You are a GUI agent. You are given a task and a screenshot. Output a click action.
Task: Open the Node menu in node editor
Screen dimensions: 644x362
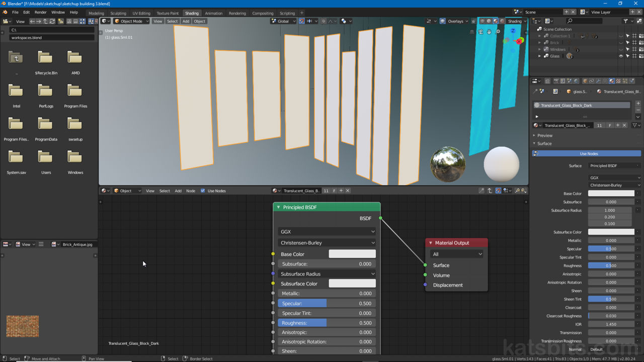pos(191,191)
